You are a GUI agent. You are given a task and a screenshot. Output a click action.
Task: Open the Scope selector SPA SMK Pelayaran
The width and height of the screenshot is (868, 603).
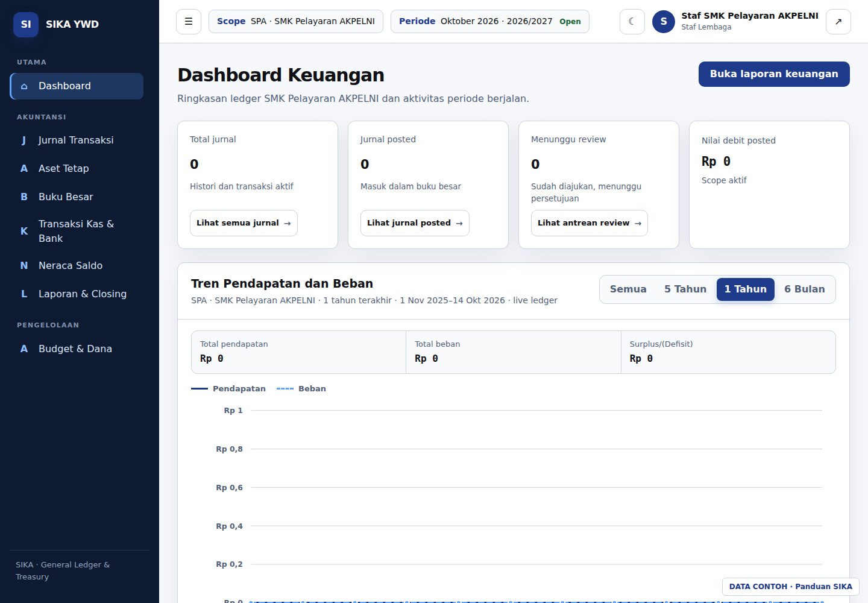click(296, 22)
